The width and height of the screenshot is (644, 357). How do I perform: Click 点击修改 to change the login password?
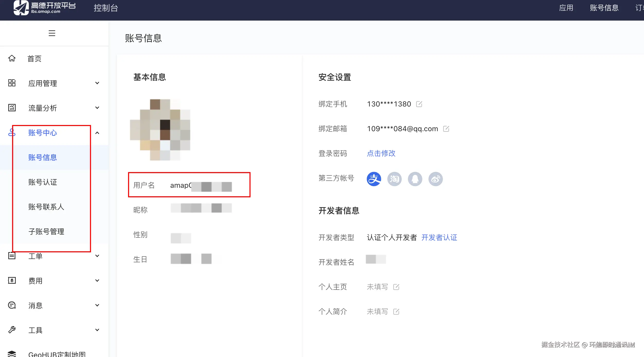click(x=381, y=153)
